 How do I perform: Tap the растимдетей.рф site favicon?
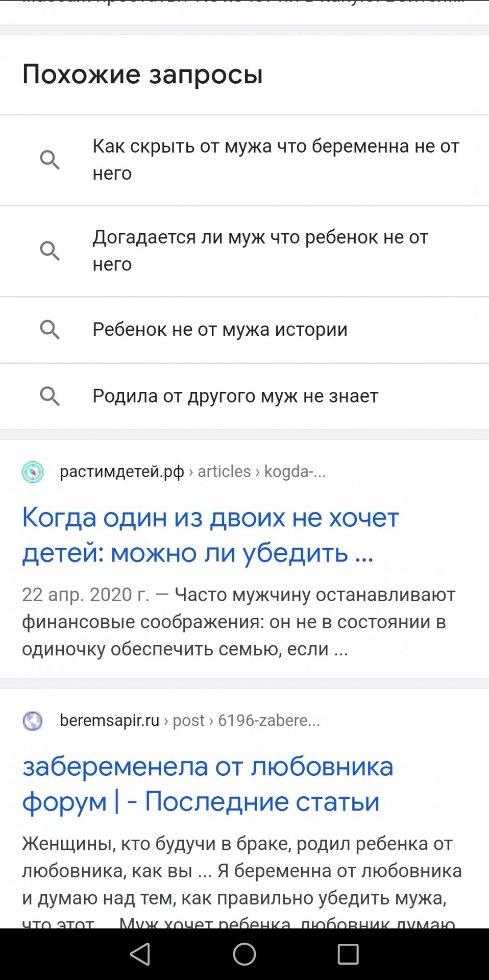[33, 472]
